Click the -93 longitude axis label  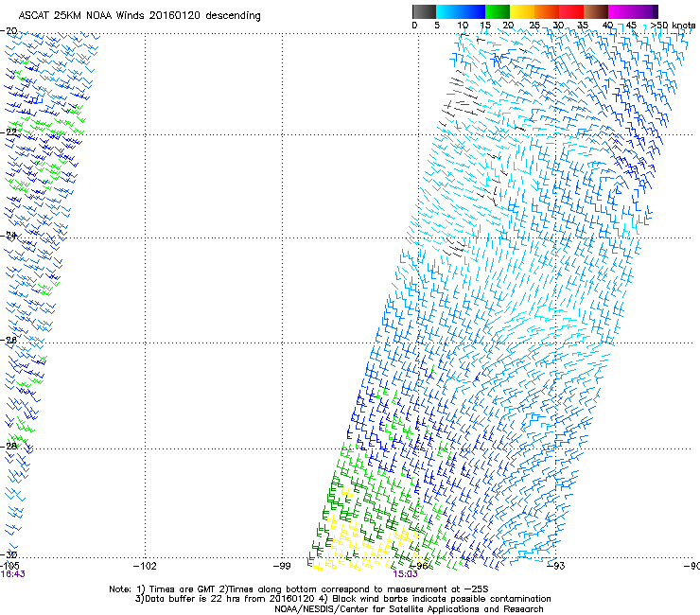click(556, 567)
